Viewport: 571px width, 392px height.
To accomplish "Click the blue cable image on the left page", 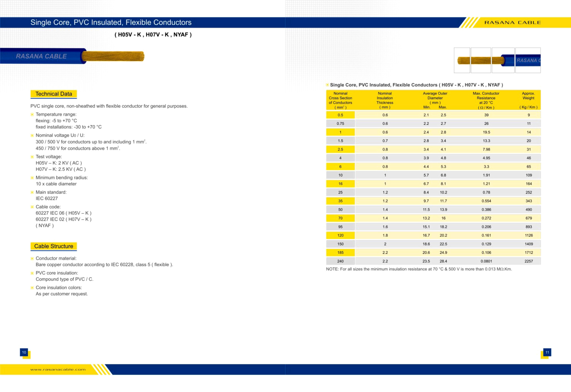I will coord(72,56).
